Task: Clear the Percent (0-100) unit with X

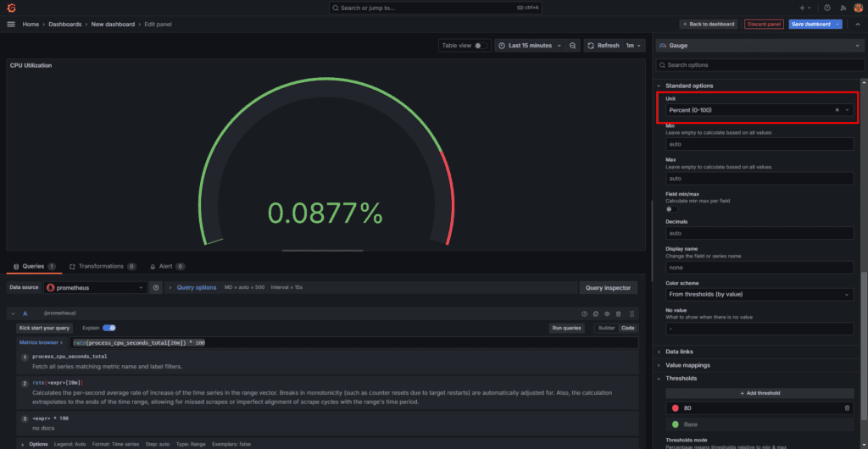Action: coord(837,110)
